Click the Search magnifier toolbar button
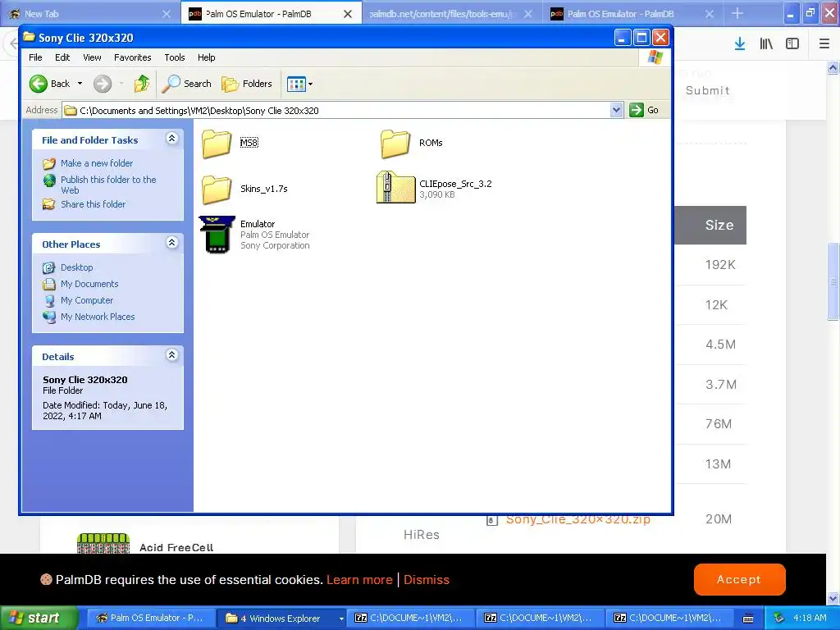 (187, 84)
